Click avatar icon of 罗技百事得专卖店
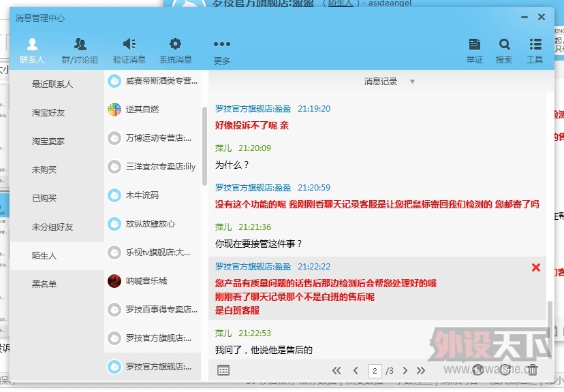The image size is (564, 392). (x=114, y=310)
